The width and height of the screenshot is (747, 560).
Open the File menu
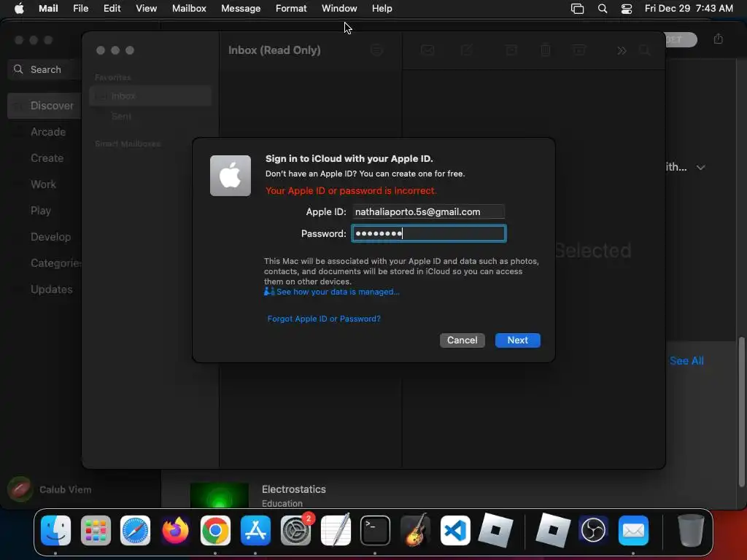80,8
